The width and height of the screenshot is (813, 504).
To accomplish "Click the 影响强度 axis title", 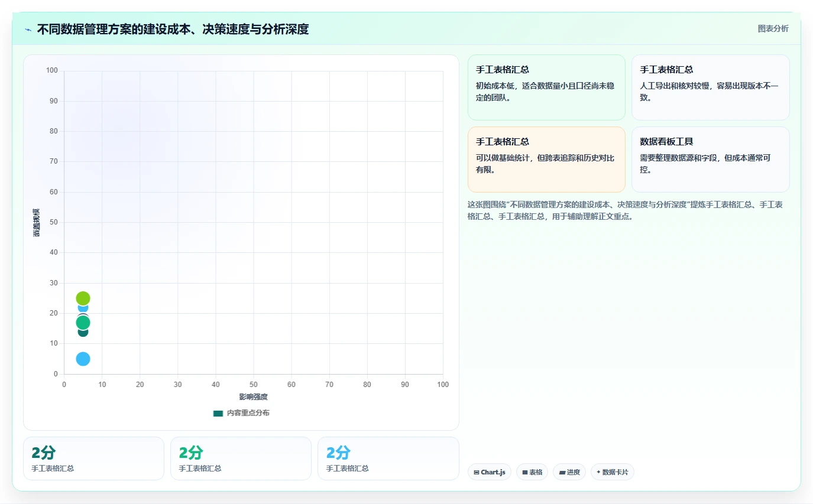I will coord(253,396).
